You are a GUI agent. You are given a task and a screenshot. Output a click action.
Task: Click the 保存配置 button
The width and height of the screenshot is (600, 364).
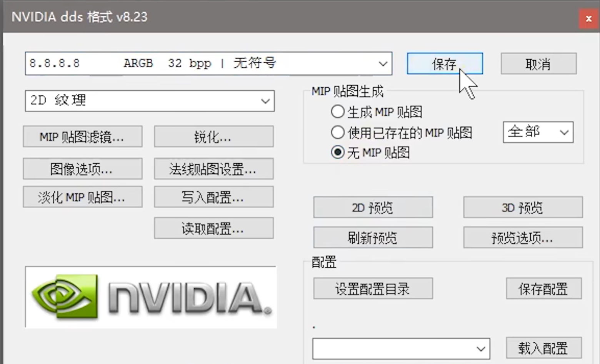pyautogui.click(x=544, y=289)
